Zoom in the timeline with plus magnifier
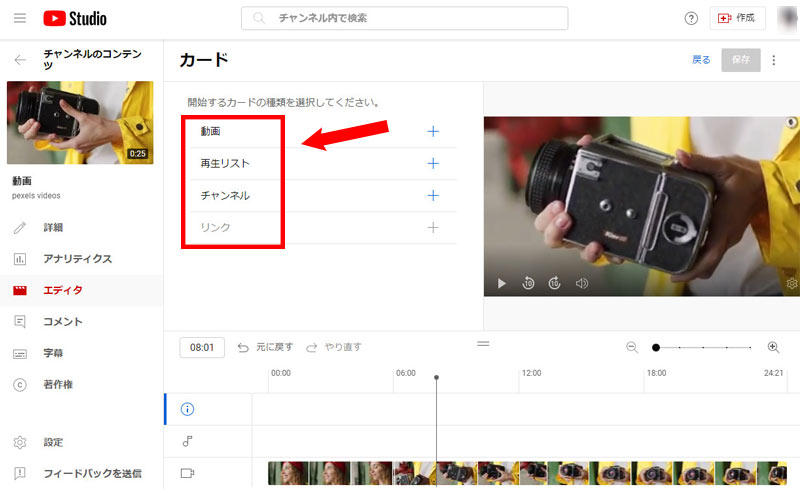The height and width of the screenshot is (489, 800). click(x=773, y=348)
